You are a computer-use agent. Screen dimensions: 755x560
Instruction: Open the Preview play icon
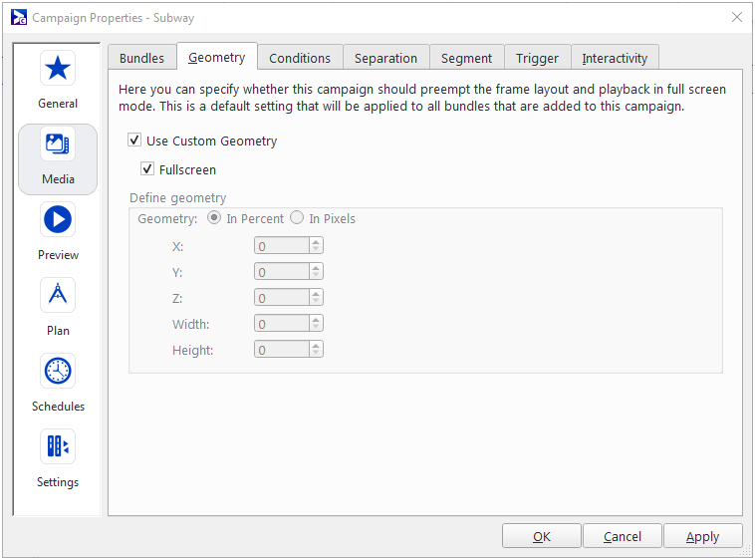(x=58, y=220)
